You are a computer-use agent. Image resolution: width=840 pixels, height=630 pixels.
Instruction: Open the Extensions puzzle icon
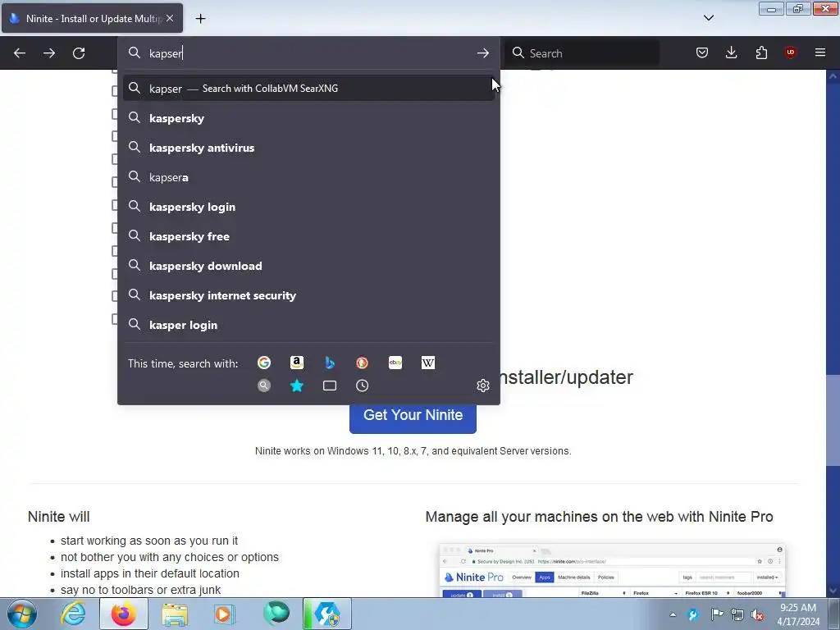[x=761, y=52]
